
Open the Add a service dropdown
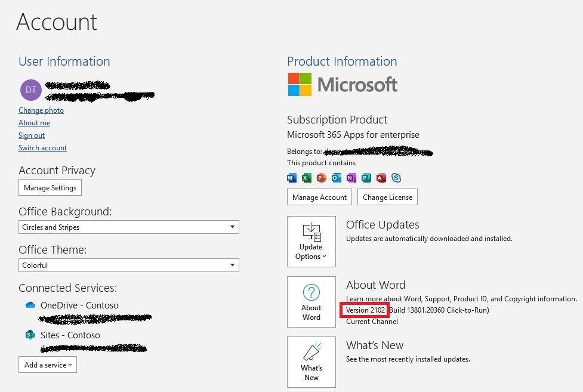click(48, 365)
